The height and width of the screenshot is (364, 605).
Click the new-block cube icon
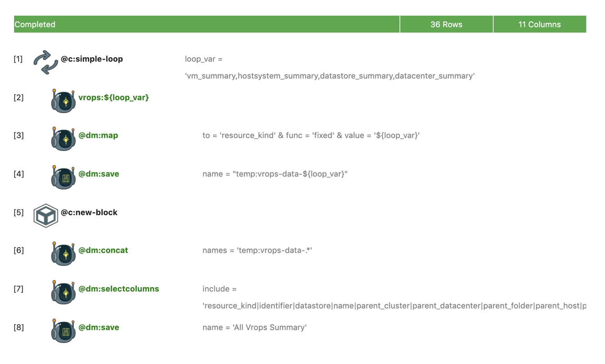pos(45,215)
